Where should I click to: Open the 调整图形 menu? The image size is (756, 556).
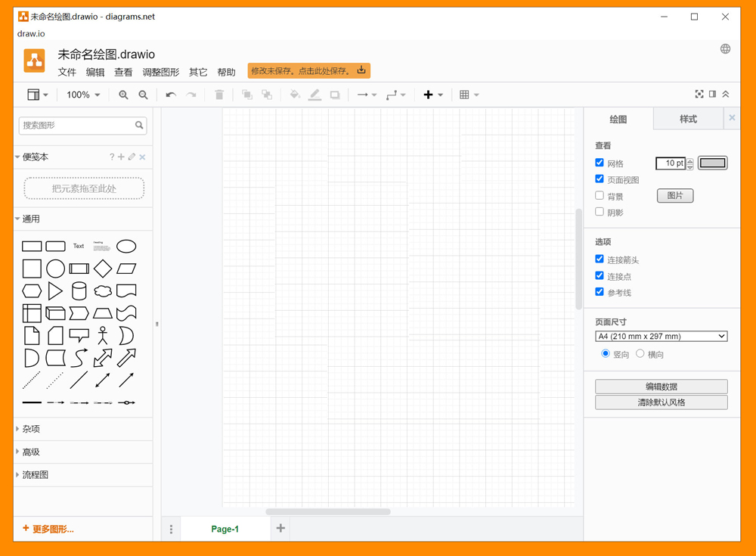(160, 73)
